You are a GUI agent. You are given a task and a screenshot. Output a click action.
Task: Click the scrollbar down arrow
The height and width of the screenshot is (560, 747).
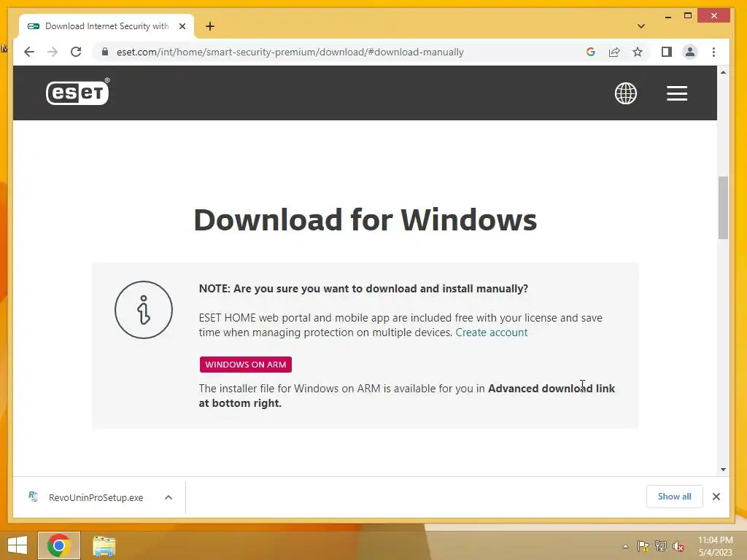[723, 470]
